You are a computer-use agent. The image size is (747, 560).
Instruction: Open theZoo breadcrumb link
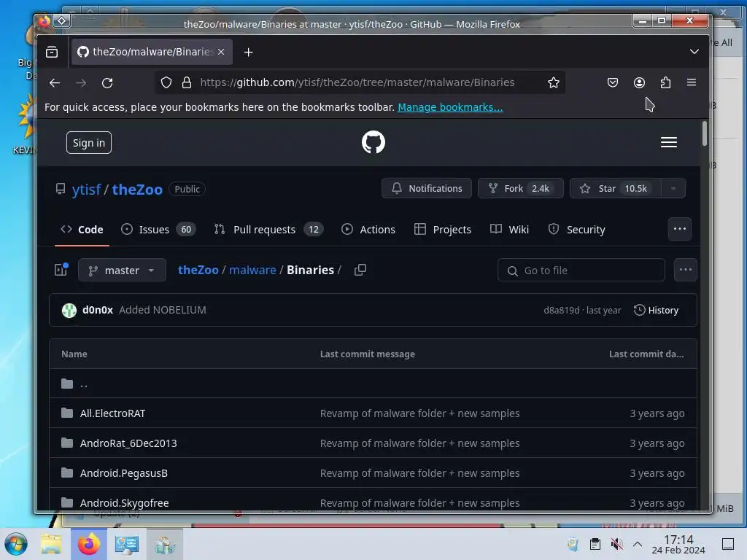point(198,270)
